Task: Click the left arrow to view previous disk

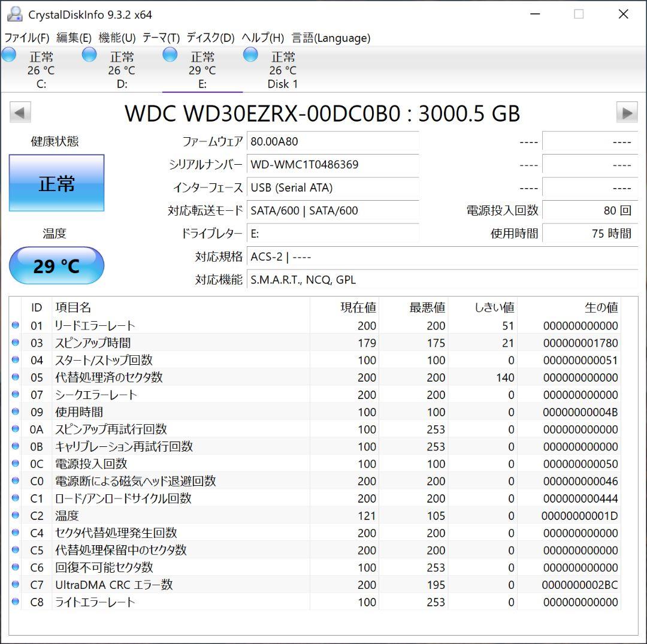Action: (20, 112)
